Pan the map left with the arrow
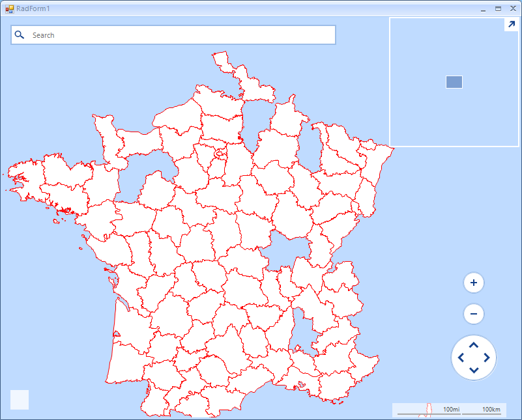 click(x=461, y=358)
